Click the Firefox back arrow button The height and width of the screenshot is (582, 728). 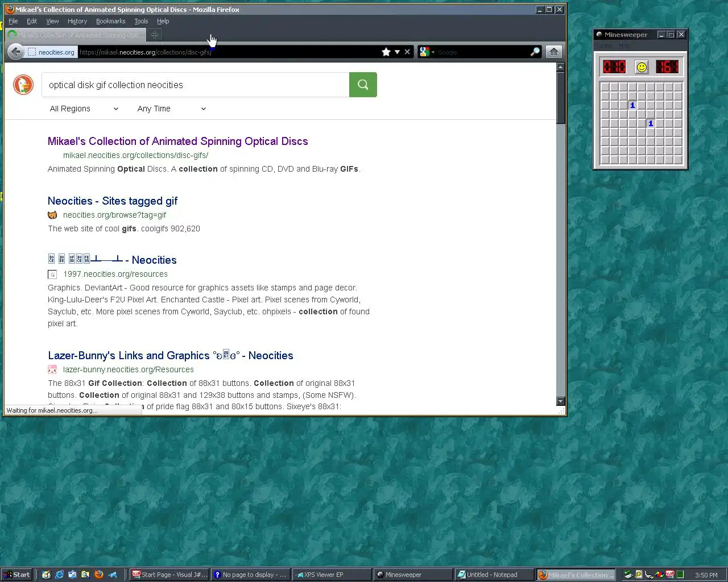[16, 52]
